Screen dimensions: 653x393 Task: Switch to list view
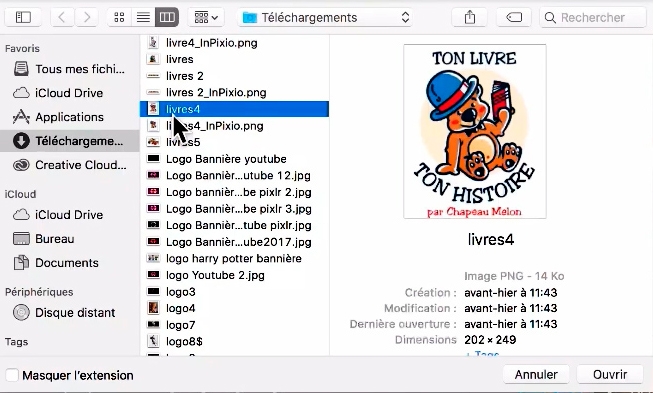(x=143, y=17)
